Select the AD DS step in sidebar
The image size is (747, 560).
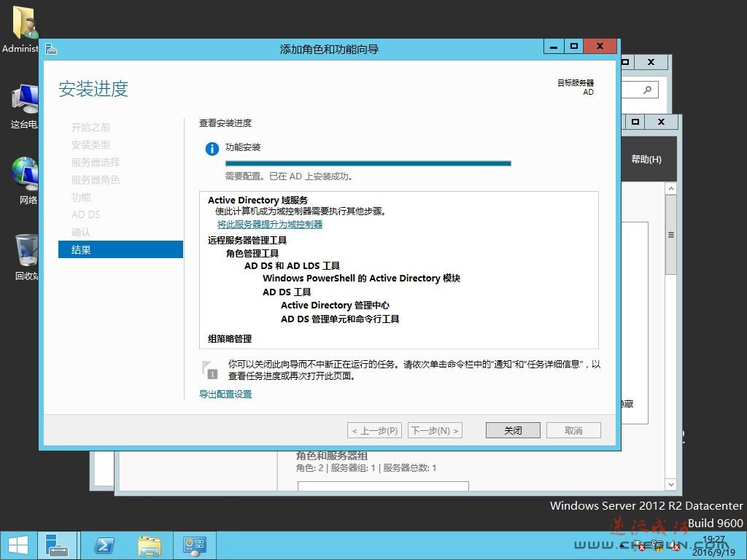coord(86,215)
